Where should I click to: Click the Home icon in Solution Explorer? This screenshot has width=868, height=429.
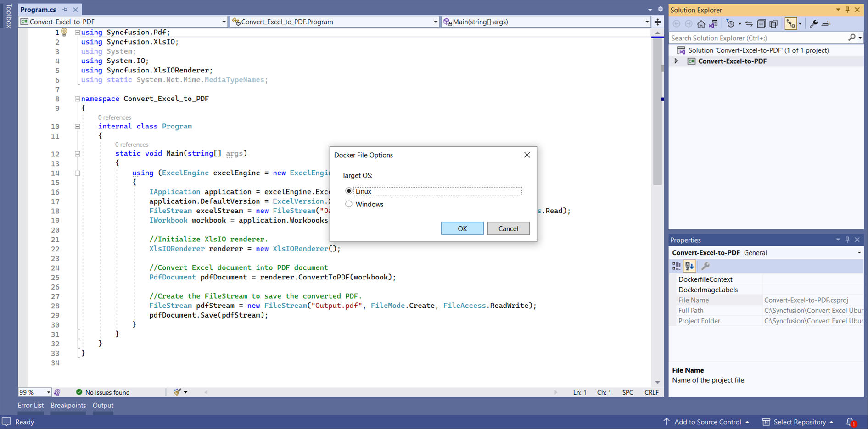click(x=701, y=24)
